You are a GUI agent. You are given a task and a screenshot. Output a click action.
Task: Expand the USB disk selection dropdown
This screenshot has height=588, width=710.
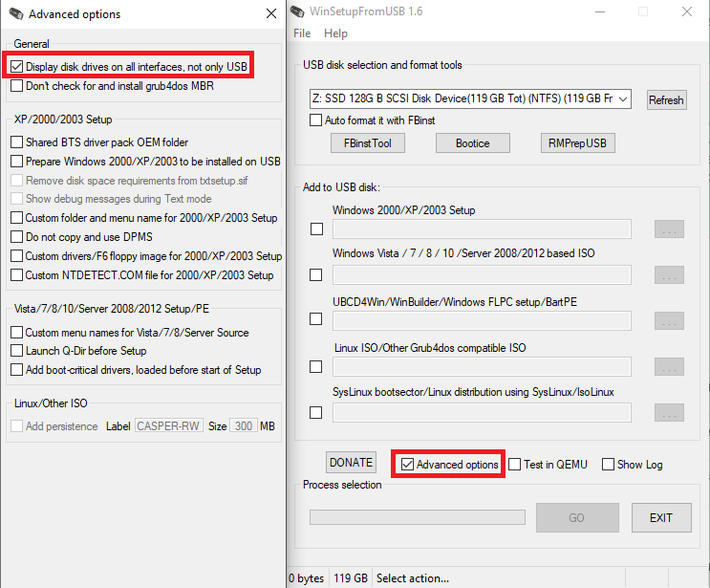[x=623, y=98]
